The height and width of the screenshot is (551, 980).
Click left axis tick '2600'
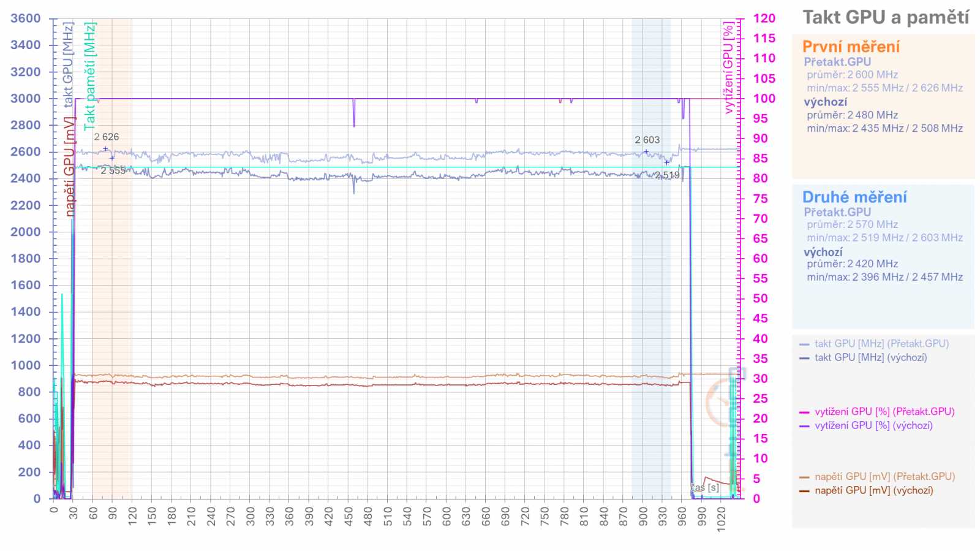click(x=26, y=152)
